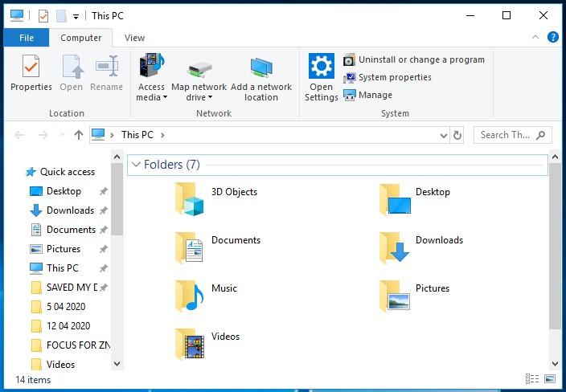Switch to the View ribbon tab
566x392 pixels.
pyautogui.click(x=134, y=38)
